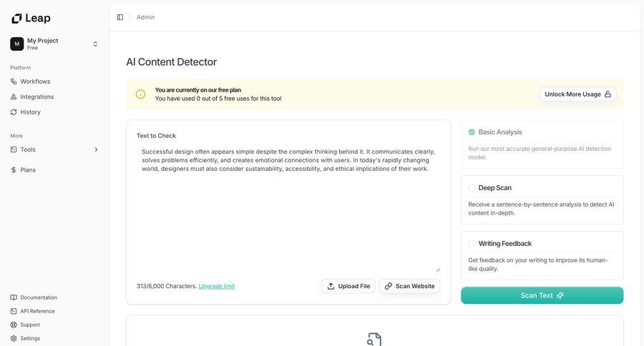Toggle the Basic Analysis checkbox
The image size is (644, 346).
coord(472,132)
